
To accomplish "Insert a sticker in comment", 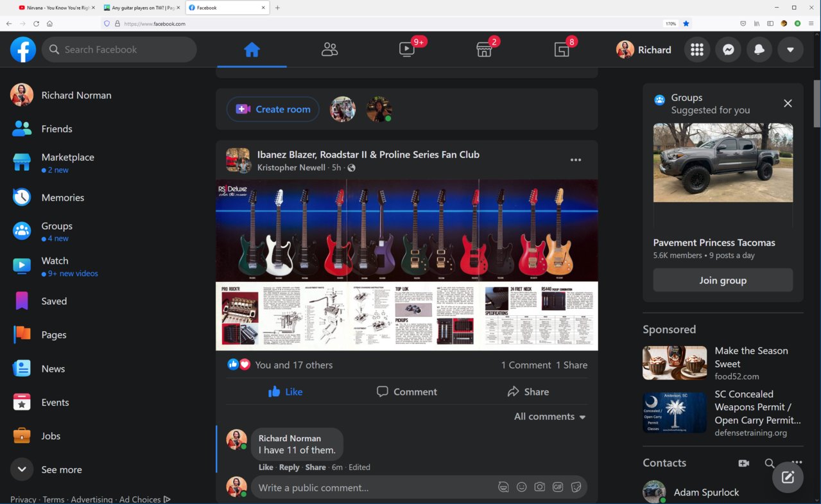I will (x=576, y=487).
